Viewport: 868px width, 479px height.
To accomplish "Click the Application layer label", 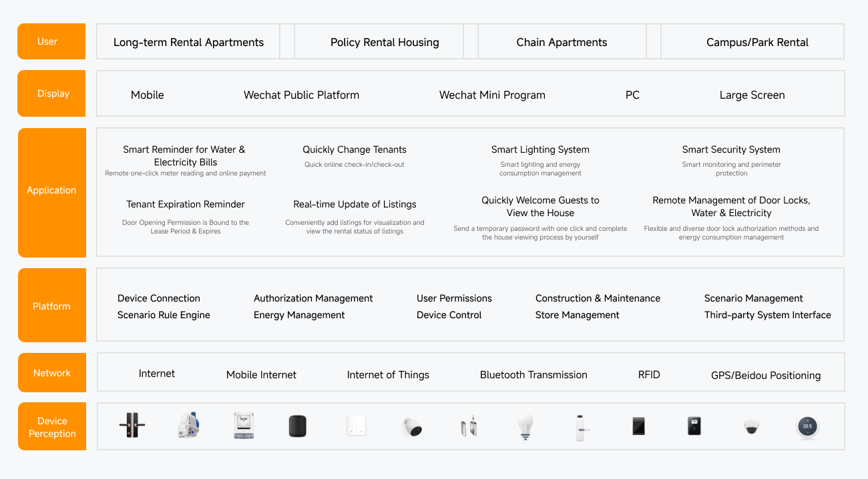I will coord(51,190).
